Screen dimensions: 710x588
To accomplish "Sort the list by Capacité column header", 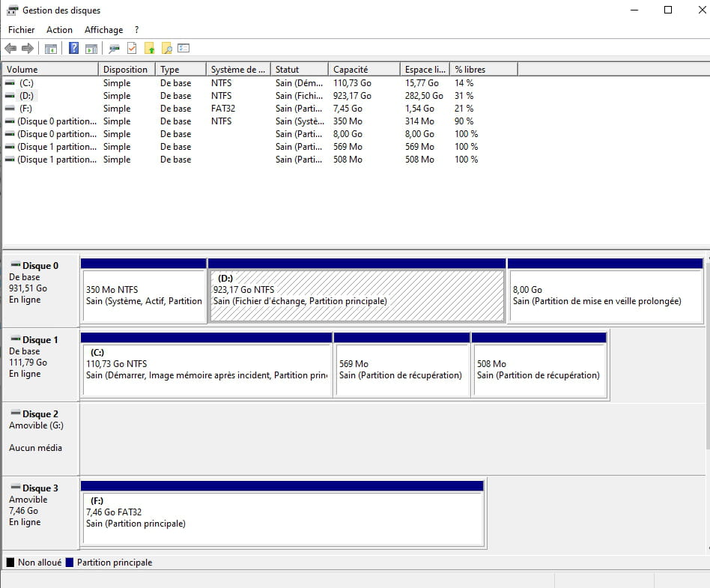I will tap(363, 70).
